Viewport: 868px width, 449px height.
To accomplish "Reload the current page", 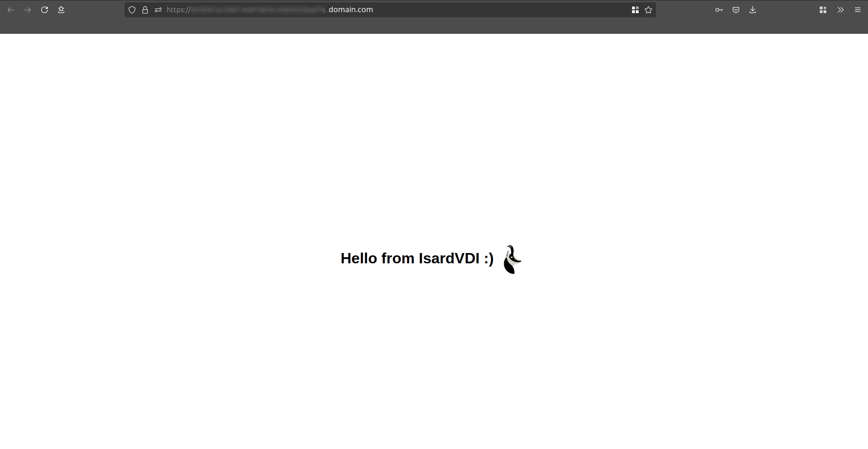I will 44,10.
